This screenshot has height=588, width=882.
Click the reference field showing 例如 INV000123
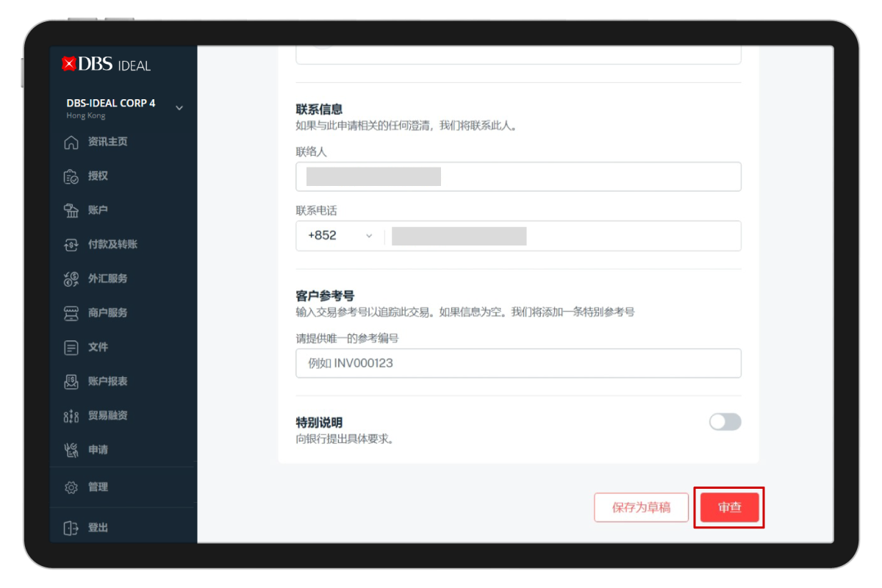(x=518, y=363)
